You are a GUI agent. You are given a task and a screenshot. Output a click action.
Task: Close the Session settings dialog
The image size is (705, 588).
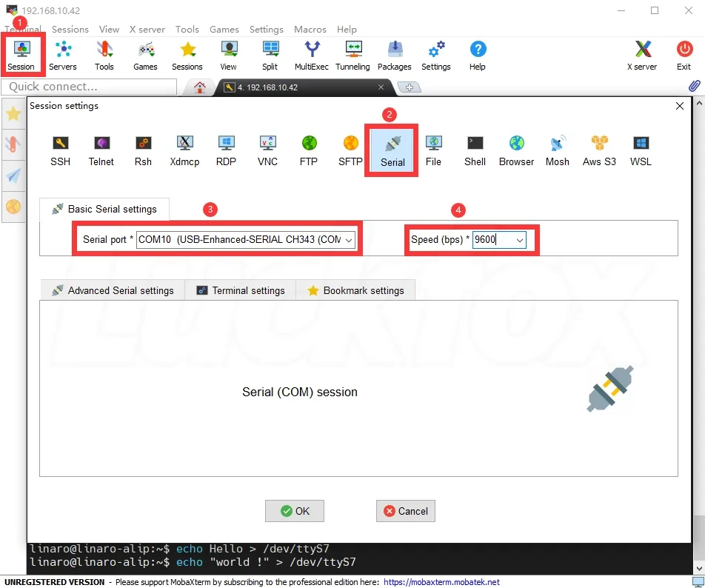[679, 106]
